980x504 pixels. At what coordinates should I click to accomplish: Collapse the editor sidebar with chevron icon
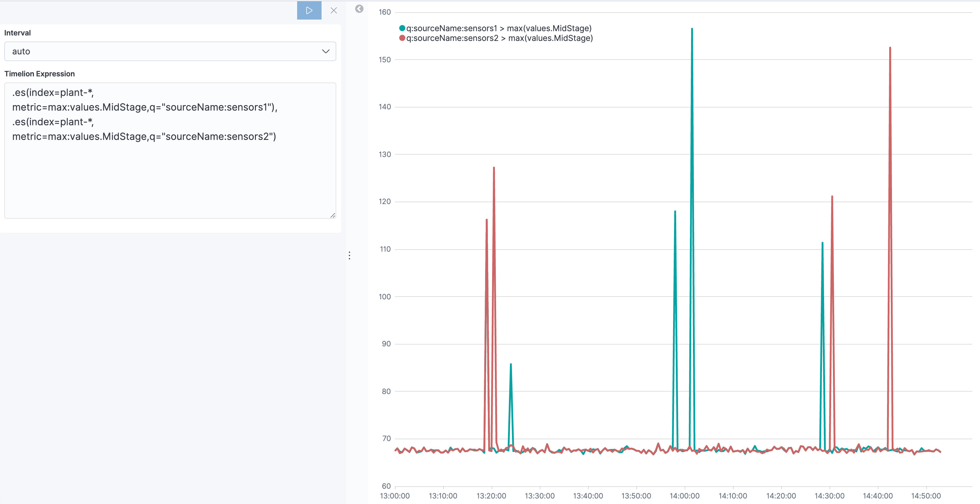pos(359,9)
